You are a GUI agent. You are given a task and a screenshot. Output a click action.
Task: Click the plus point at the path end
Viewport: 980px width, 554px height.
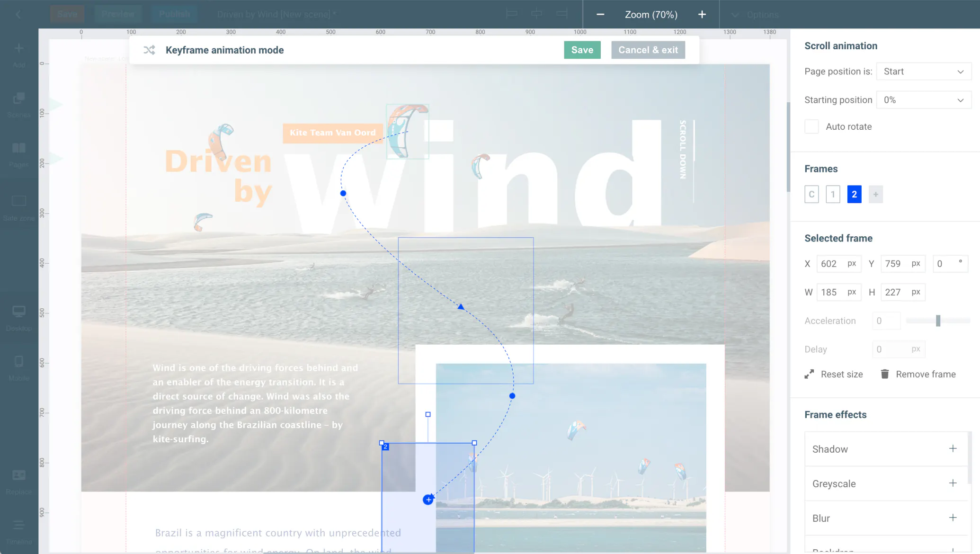coord(428,500)
